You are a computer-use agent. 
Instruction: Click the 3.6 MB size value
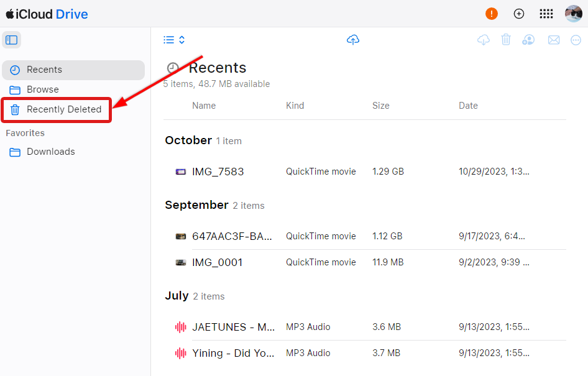tap(387, 327)
